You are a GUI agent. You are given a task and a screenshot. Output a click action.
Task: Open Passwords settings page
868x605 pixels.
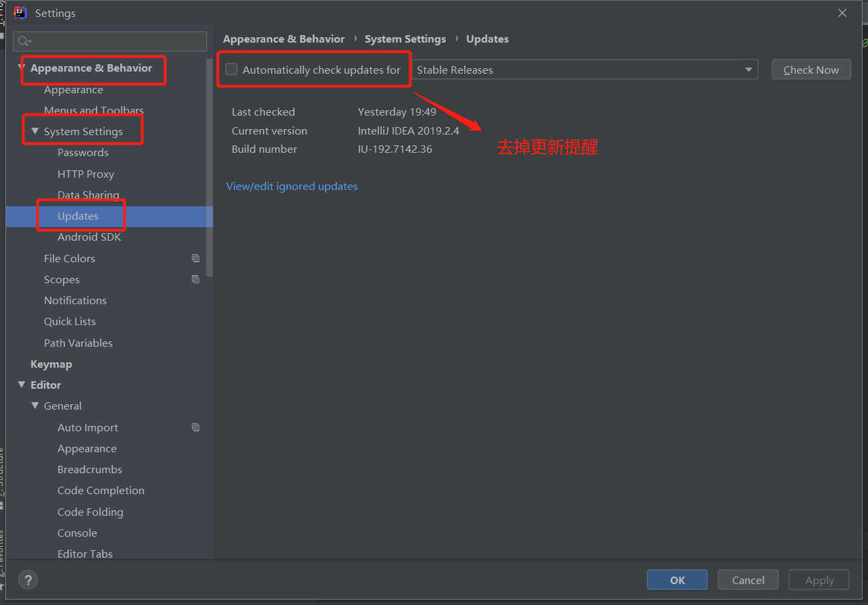coord(83,152)
